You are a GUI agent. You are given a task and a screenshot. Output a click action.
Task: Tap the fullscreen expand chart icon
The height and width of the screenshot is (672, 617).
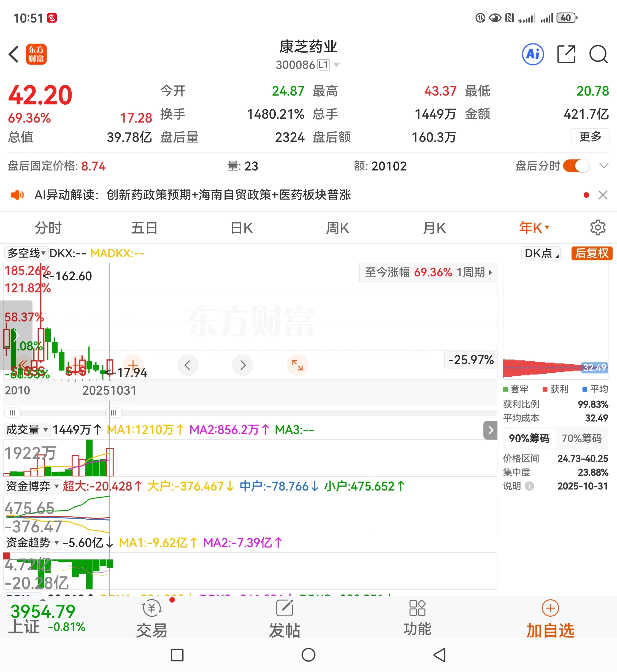click(297, 365)
